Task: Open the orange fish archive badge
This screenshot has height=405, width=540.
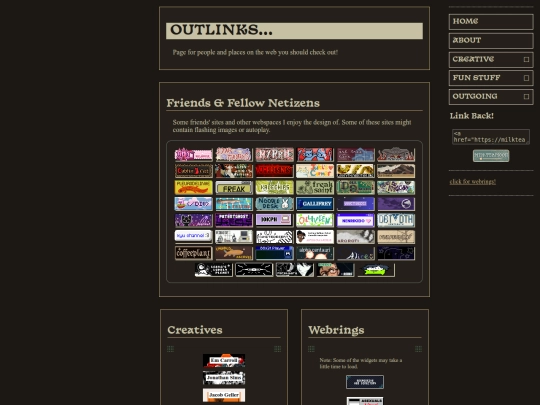Action: [234, 253]
